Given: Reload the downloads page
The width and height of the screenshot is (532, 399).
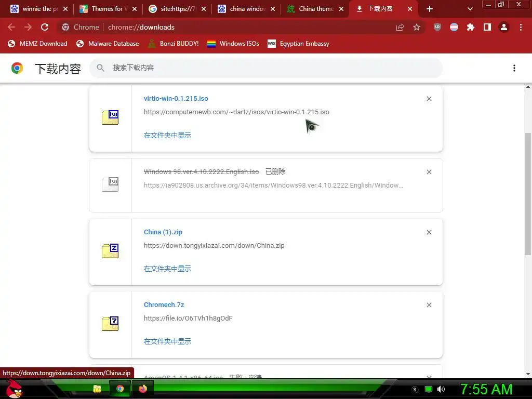Looking at the screenshot, I should coord(45,27).
